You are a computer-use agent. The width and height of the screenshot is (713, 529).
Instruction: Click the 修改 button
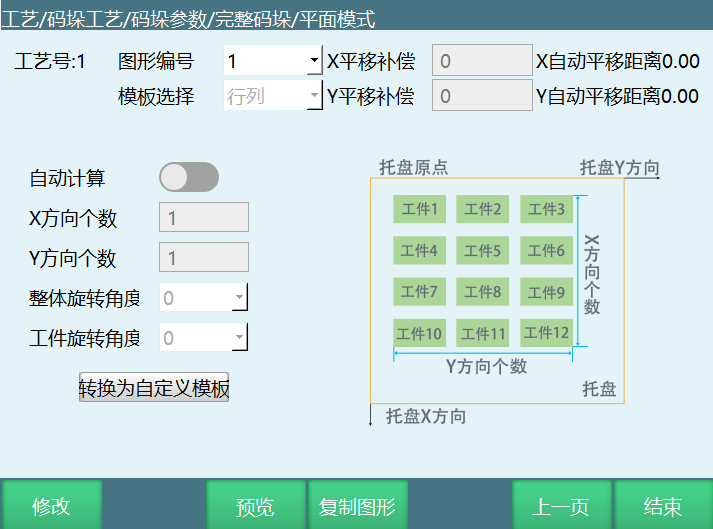pyautogui.click(x=51, y=506)
